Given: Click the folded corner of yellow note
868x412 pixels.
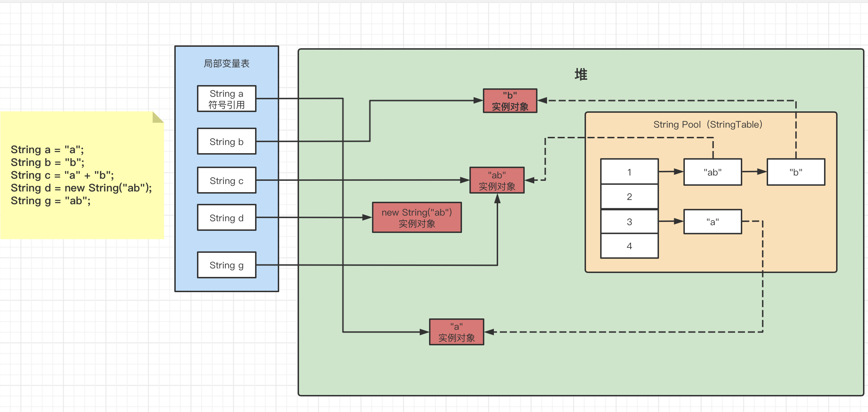Looking at the screenshot, I should pyautogui.click(x=158, y=117).
